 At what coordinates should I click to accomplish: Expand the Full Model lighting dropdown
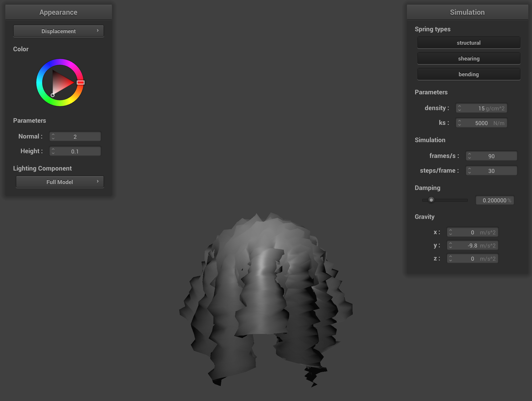[60, 182]
